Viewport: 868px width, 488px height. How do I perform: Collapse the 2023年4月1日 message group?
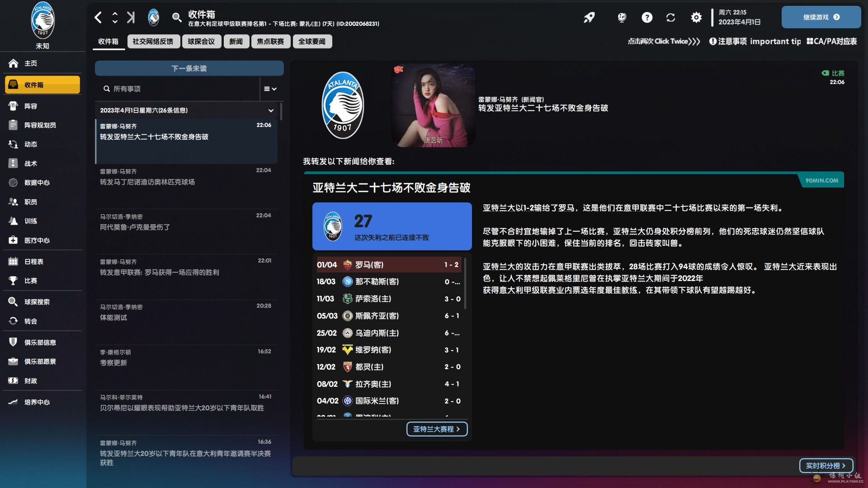271,111
